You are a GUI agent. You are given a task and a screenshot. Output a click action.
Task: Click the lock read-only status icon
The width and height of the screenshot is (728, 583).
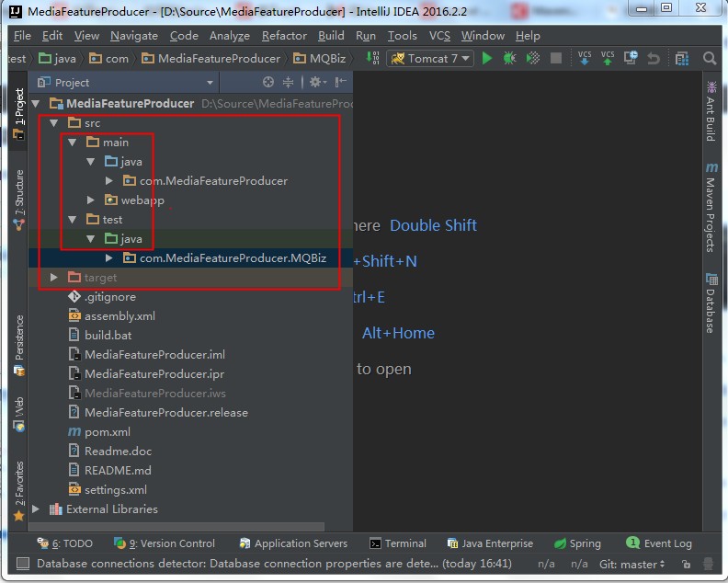(686, 565)
